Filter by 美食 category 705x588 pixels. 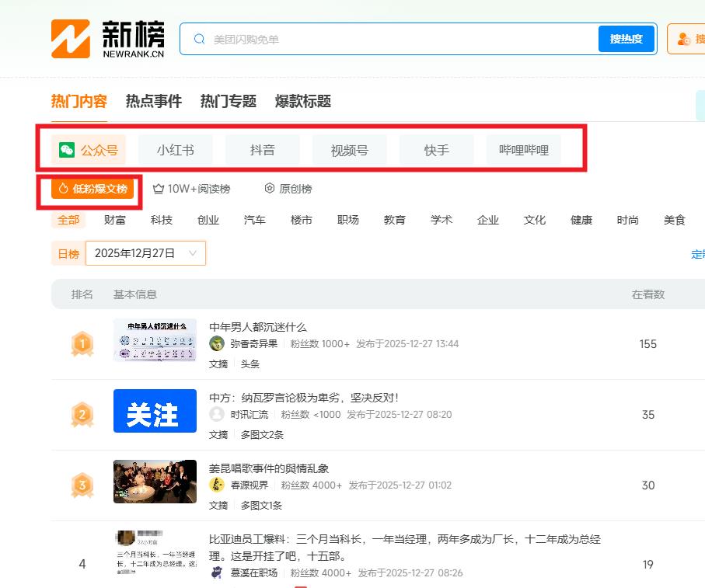(x=675, y=220)
